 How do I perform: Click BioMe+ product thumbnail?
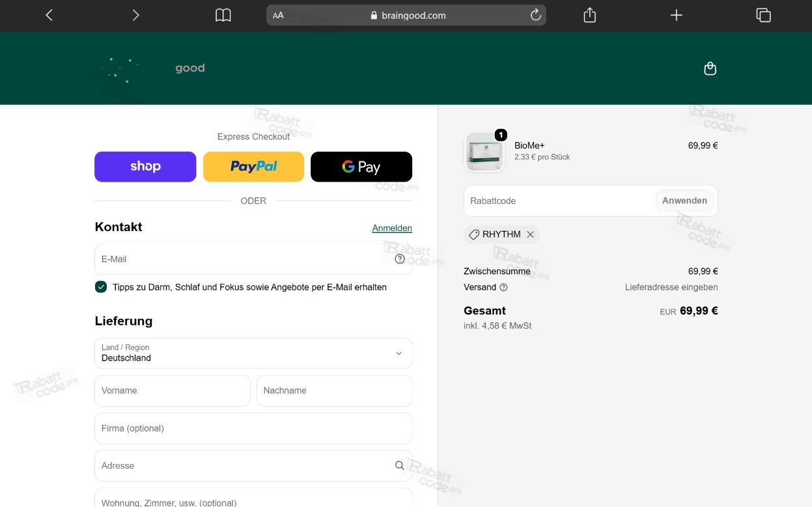(x=484, y=152)
